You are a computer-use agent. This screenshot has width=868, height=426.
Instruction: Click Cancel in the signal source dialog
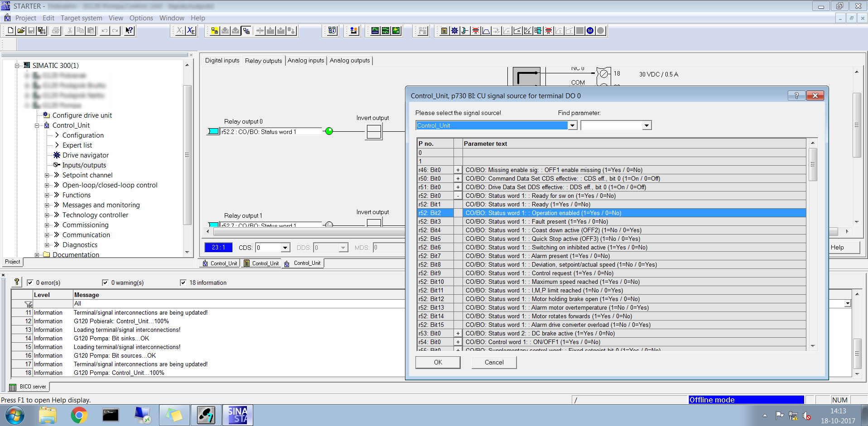[494, 362]
